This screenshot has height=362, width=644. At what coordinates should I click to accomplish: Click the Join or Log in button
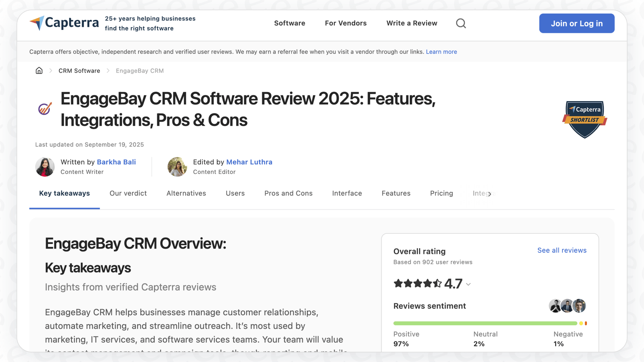[x=577, y=23]
